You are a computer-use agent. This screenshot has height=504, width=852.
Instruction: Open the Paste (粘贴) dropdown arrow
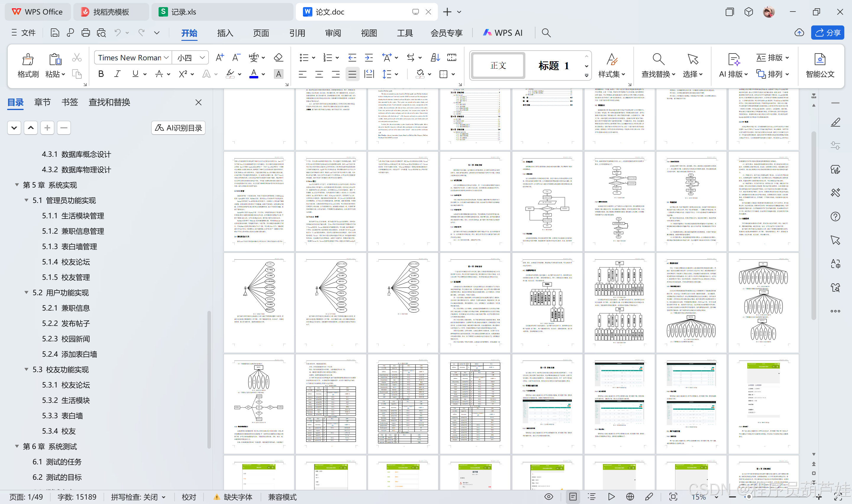point(64,74)
